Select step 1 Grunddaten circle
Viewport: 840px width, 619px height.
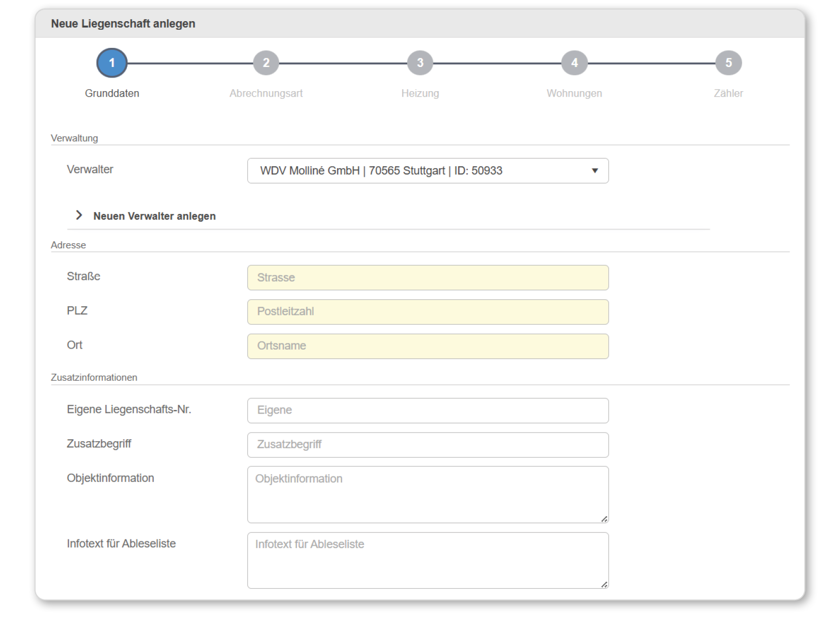point(112,63)
